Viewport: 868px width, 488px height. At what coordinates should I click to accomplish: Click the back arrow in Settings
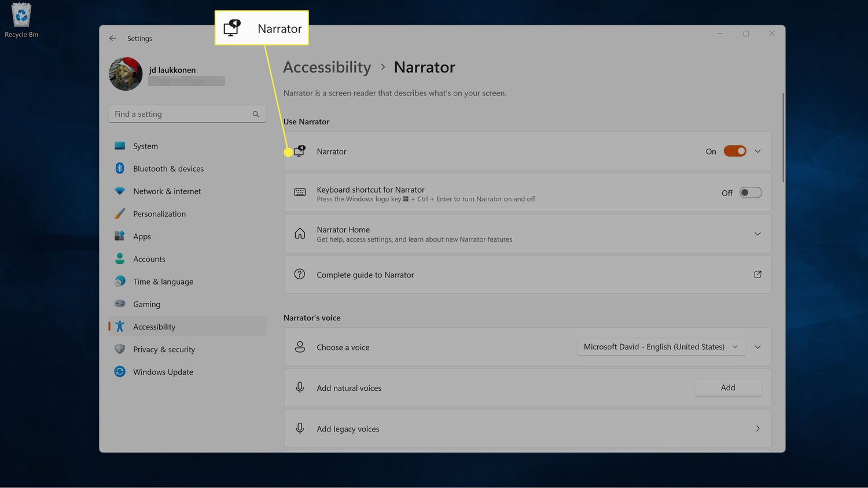(x=113, y=38)
